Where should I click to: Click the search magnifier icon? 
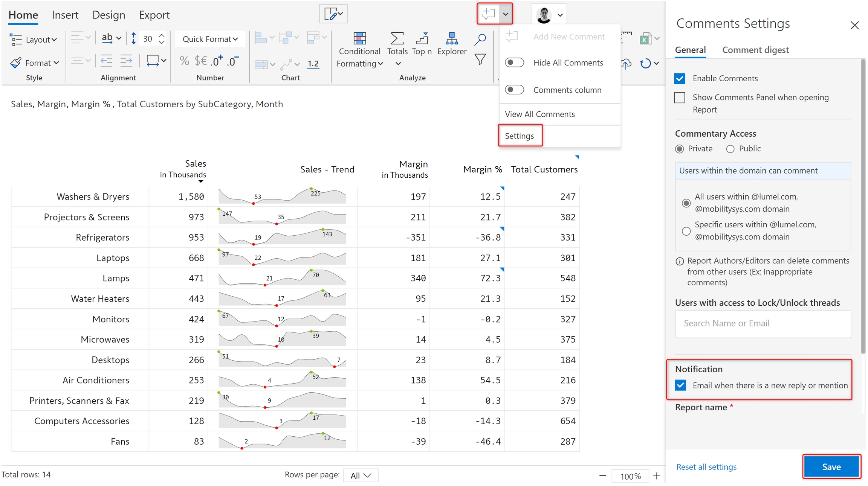(480, 39)
